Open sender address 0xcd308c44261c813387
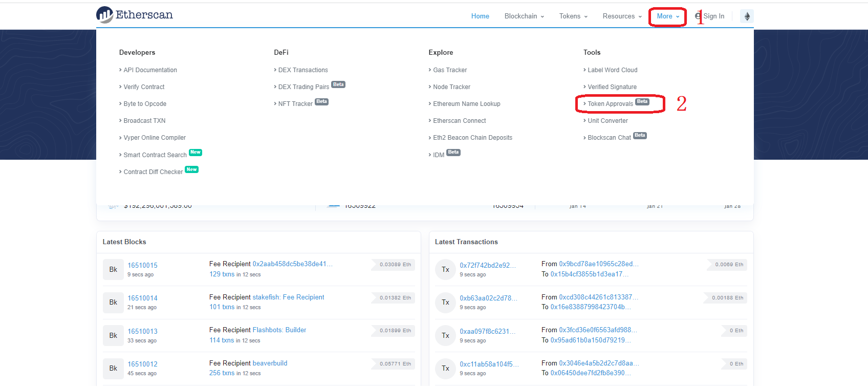The height and width of the screenshot is (387, 868). pos(599,297)
